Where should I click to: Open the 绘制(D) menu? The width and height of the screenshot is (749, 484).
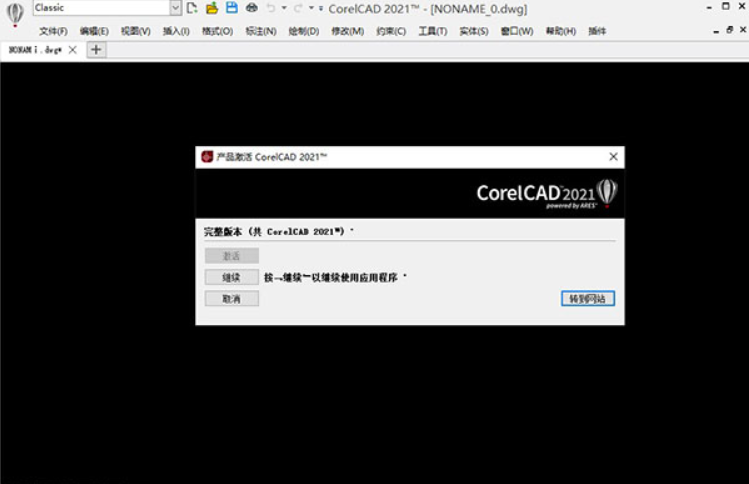tap(304, 32)
